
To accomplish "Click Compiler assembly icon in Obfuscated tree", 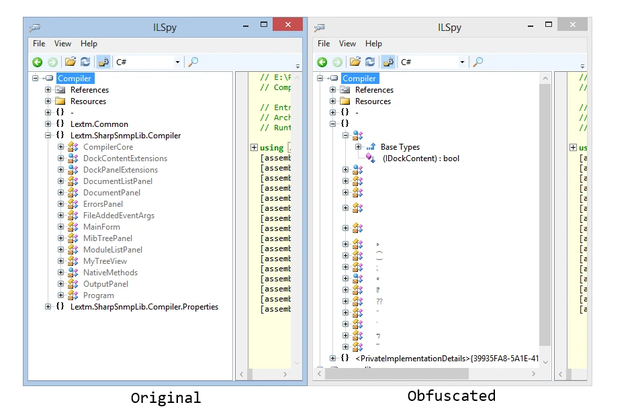I will click(x=333, y=78).
